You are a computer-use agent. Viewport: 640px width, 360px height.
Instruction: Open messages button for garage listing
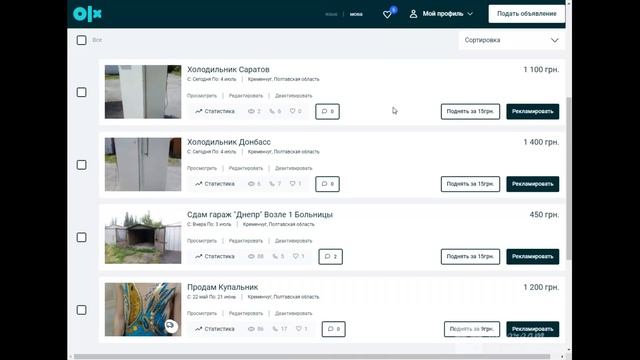coord(331,257)
